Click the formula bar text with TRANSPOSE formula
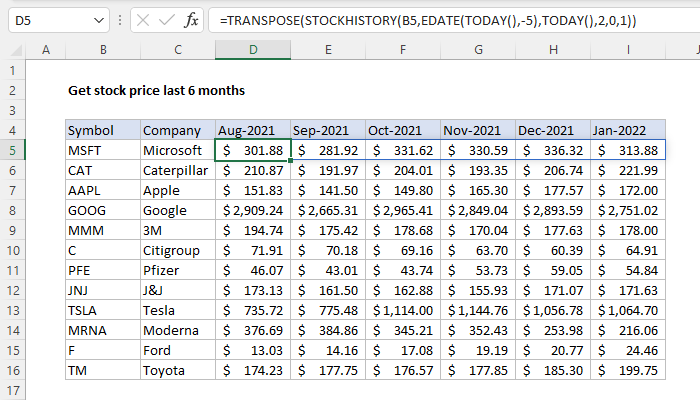 click(420, 20)
